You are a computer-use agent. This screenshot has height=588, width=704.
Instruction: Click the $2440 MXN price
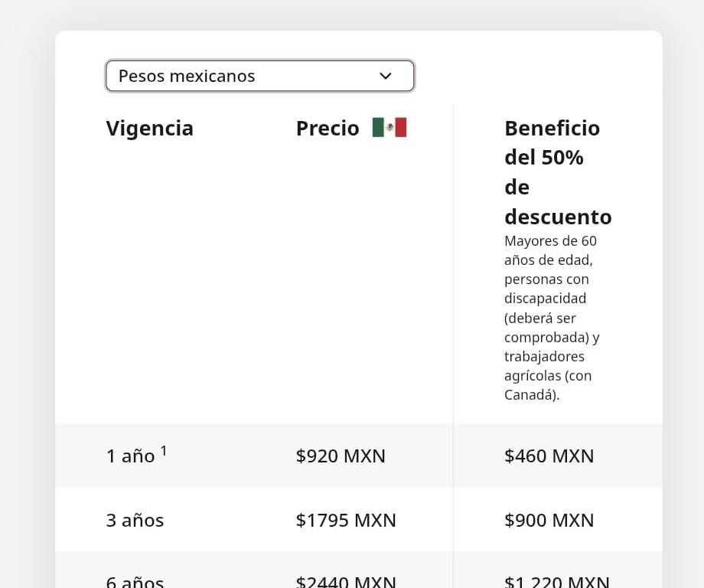point(346,582)
